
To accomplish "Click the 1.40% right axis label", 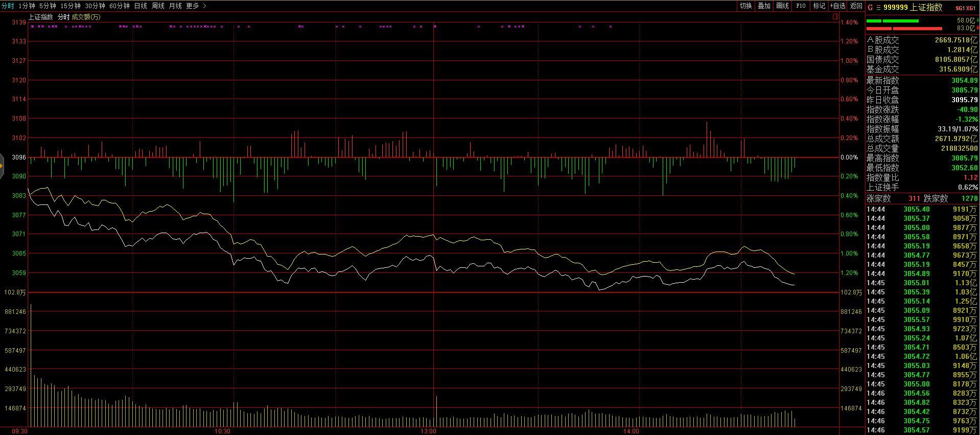I will click(849, 22).
